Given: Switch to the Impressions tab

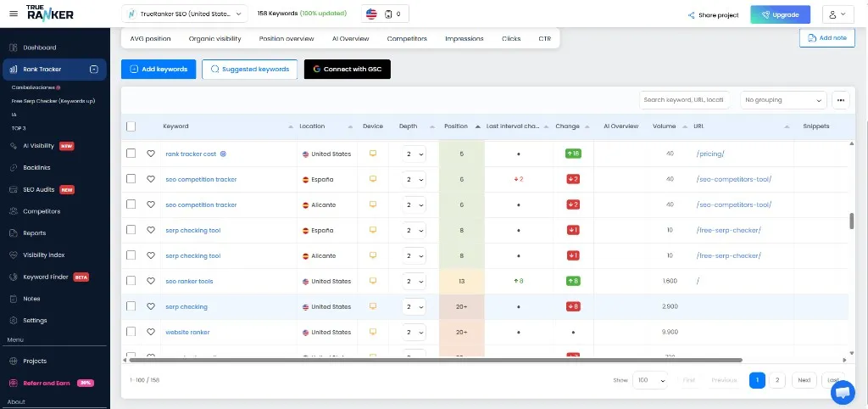Looking at the screenshot, I should [x=464, y=39].
